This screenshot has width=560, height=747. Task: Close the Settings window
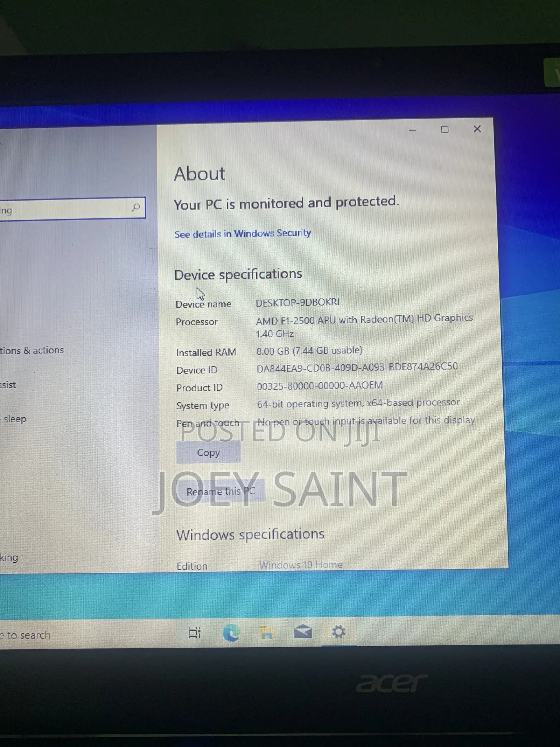[477, 129]
